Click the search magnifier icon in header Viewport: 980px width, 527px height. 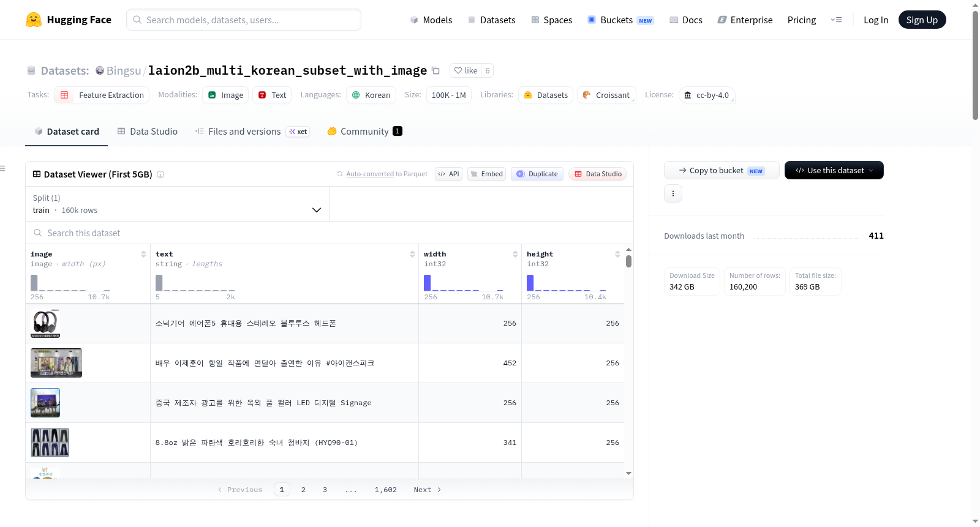tap(137, 20)
